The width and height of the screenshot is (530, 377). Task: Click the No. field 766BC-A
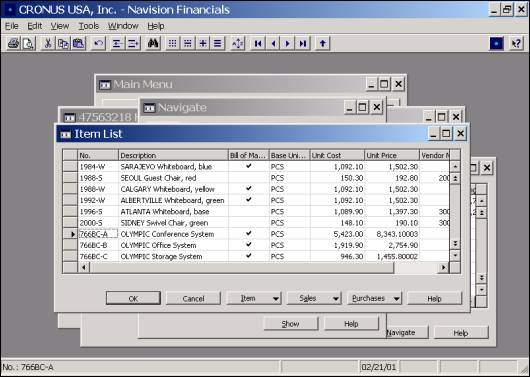pos(98,234)
